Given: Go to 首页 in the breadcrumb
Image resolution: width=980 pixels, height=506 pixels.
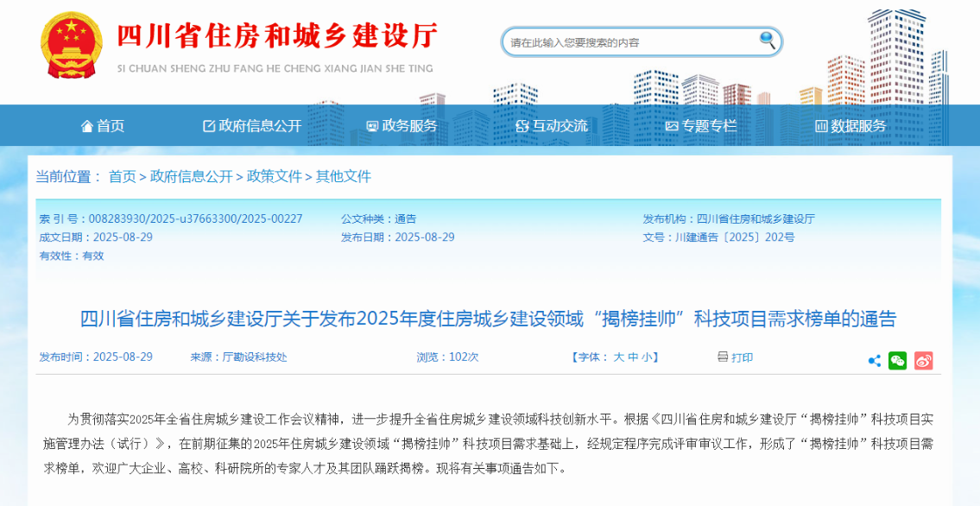Looking at the screenshot, I should point(122,176).
